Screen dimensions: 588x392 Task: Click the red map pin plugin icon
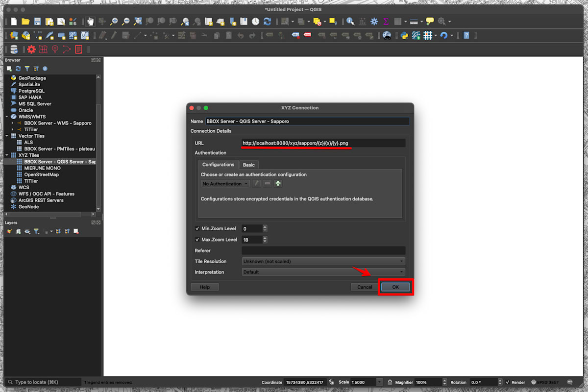point(55,49)
